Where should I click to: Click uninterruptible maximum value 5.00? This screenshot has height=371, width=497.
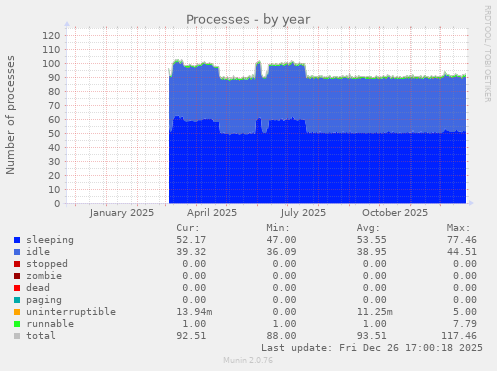465,312
